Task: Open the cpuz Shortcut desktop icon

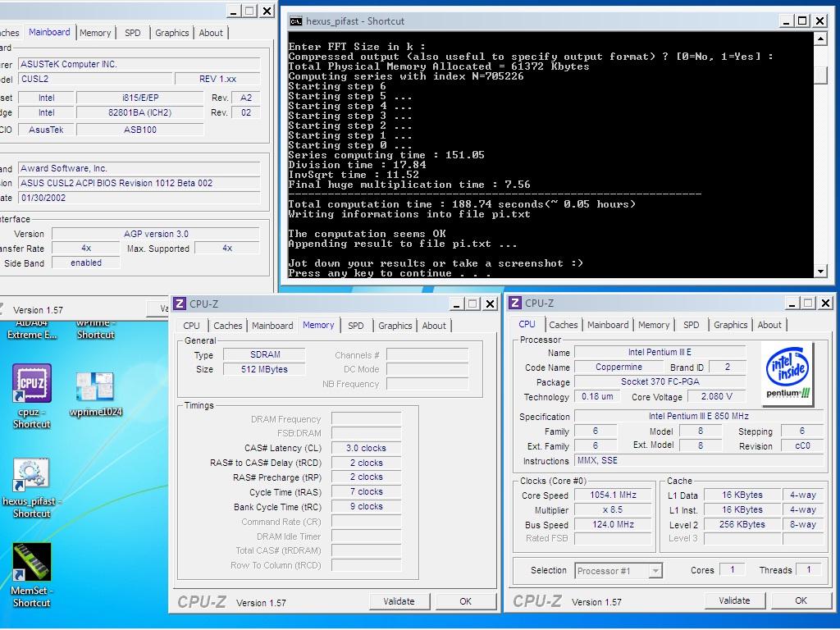Action: pyautogui.click(x=32, y=396)
